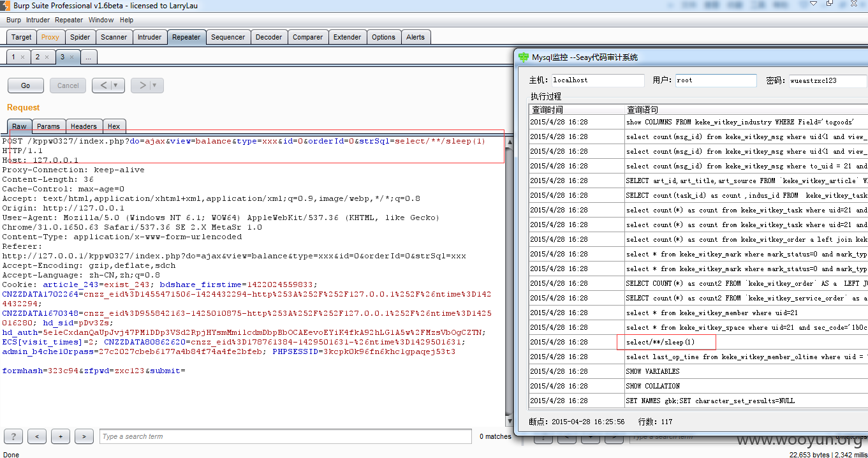Image resolution: width=868 pixels, height=458 pixels.
Task: Select Repeater request tab 2
Action: pos(42,57)
